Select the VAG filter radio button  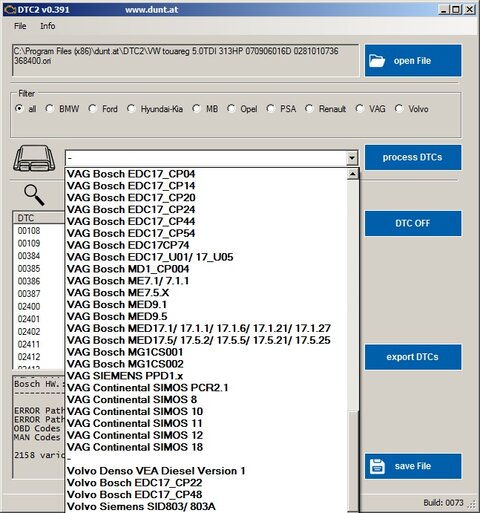tap(359, 109)
